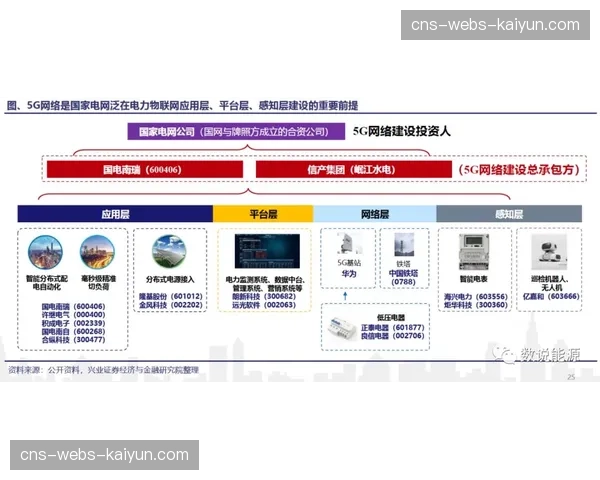The image size is (600, 480).
Task: Click 远光软件 (002063)
Action: pos(264,305)
